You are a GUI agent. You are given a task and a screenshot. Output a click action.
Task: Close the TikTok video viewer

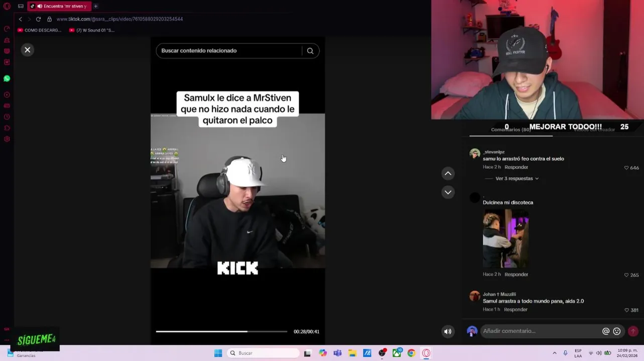point(28,50)
